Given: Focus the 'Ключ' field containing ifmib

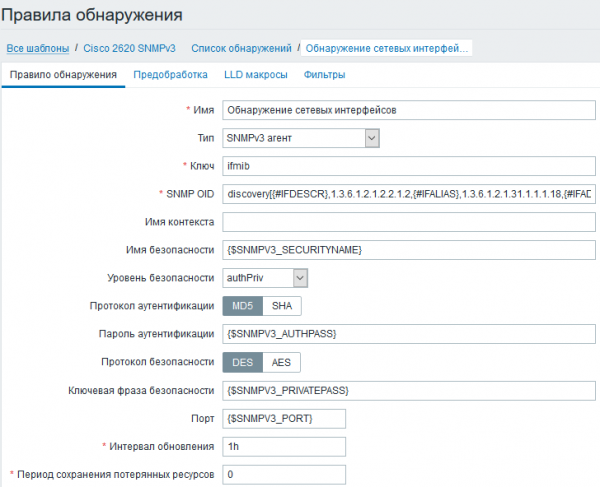Looking at the screenshot, I should pyautogui.click(x=408, y=165).
